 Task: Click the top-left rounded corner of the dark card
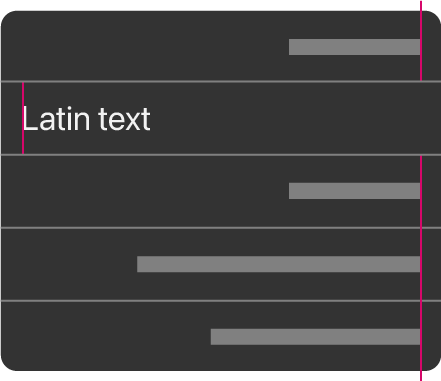coord(8,18)
